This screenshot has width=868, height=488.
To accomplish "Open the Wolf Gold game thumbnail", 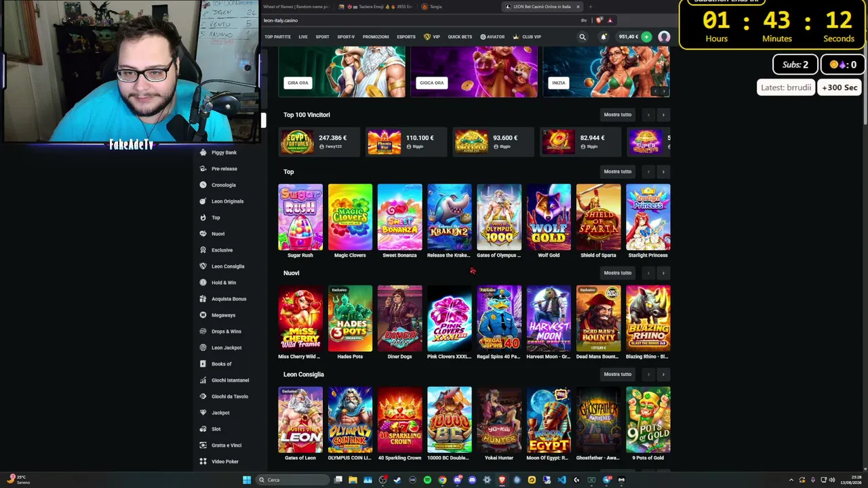I will click(x=549, y=217).
